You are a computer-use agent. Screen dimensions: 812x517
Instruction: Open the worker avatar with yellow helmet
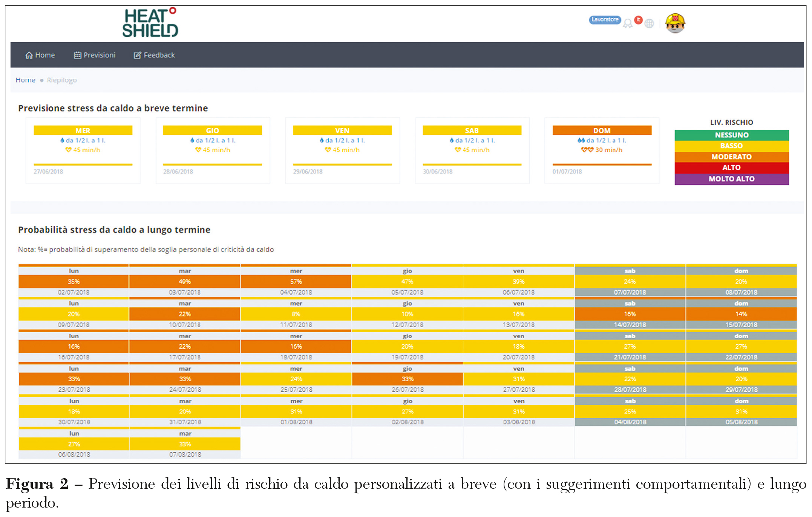pos(675,23)
